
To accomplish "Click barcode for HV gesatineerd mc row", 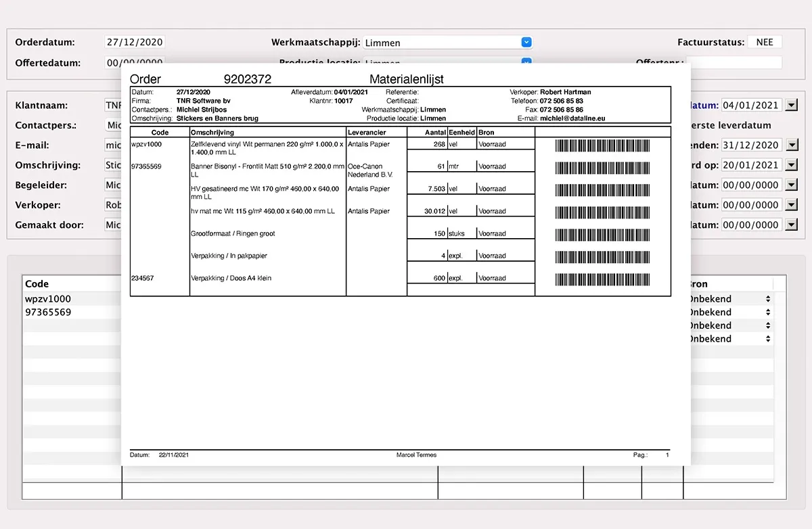I will point(602,190).
